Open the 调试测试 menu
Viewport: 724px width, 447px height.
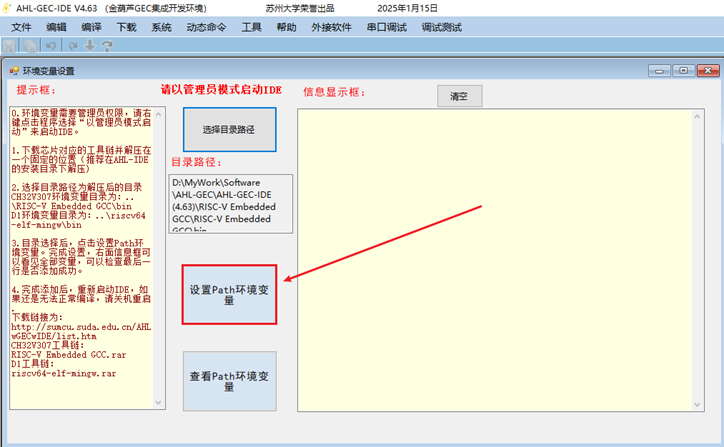tap(442, 27)
